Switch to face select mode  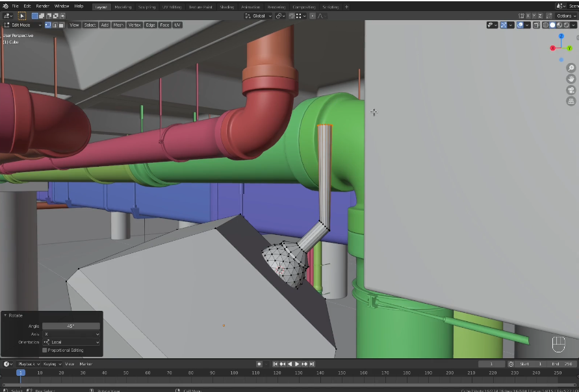point(61,25)
